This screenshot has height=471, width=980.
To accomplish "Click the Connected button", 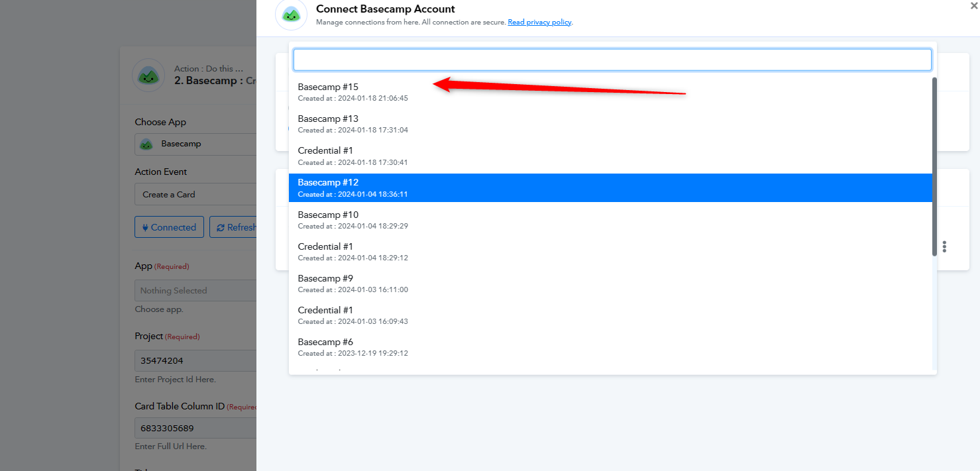I will tap(169, 227).
